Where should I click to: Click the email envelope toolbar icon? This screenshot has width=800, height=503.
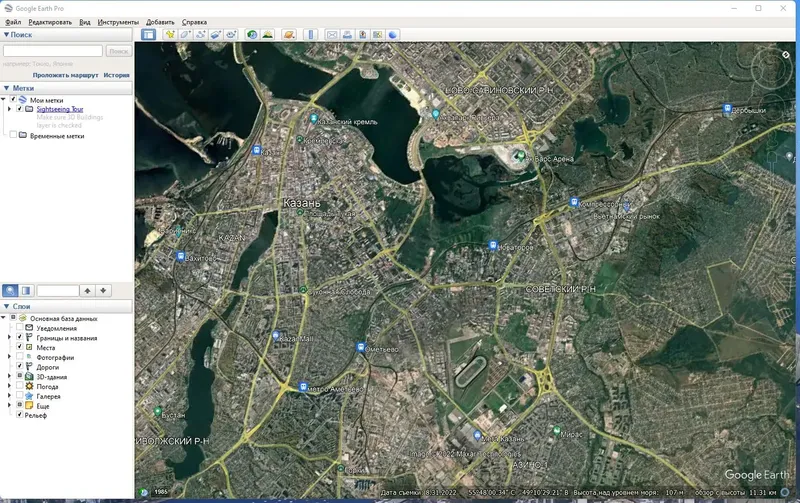coord(332,35)
